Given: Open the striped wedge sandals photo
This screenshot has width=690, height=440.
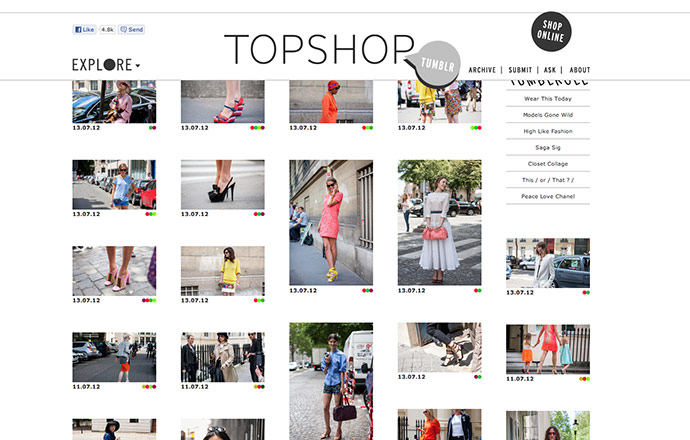Looking at the screenshot, I should click(x=223, y=102).
